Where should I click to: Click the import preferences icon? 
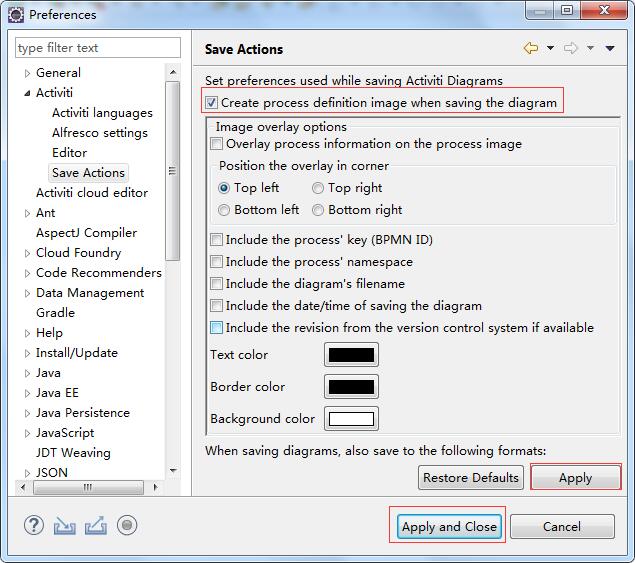click(x=64, y=526)
